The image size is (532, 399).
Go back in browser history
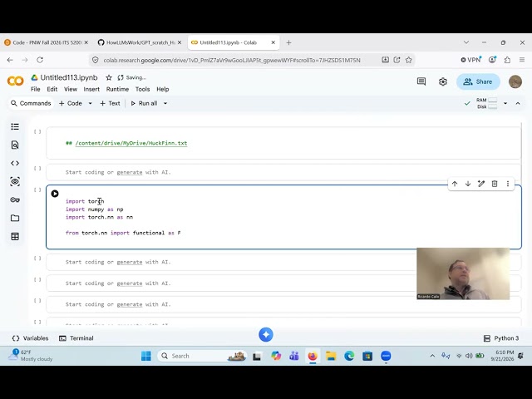click(10, 60)
